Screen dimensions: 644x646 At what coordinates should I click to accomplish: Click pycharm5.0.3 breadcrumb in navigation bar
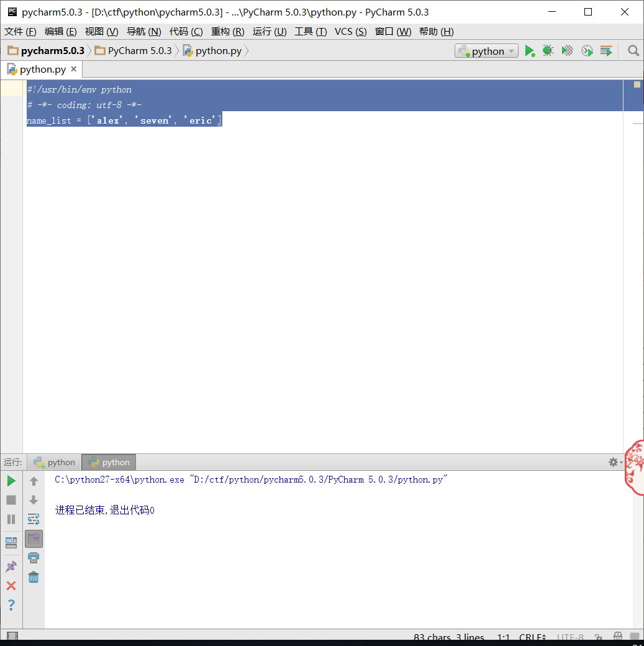[x=46, y=51]
